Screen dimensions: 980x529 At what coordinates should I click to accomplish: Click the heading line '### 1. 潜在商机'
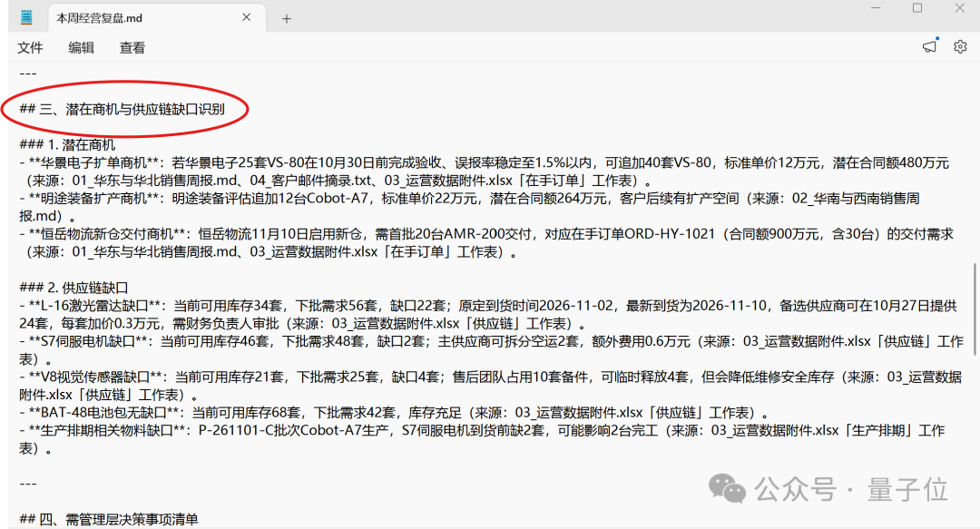click(x=67, y=145)
